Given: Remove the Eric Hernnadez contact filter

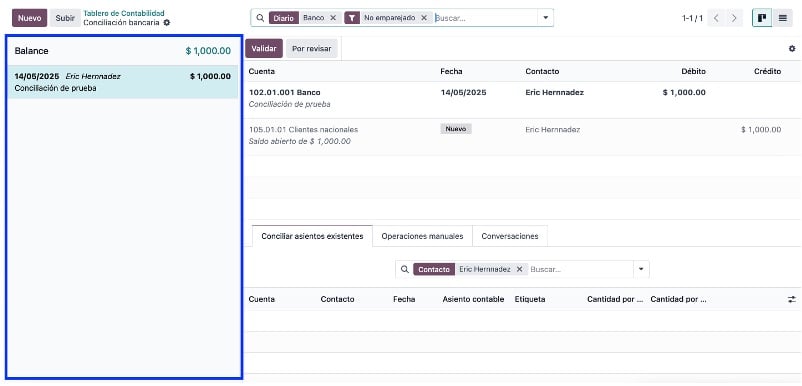Looking at the screenshot, I should (519, 269).
